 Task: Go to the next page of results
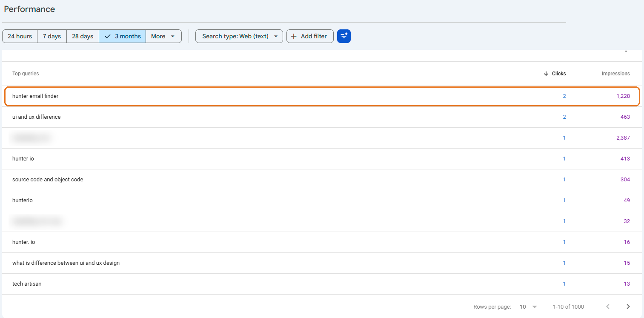point(628,307)
